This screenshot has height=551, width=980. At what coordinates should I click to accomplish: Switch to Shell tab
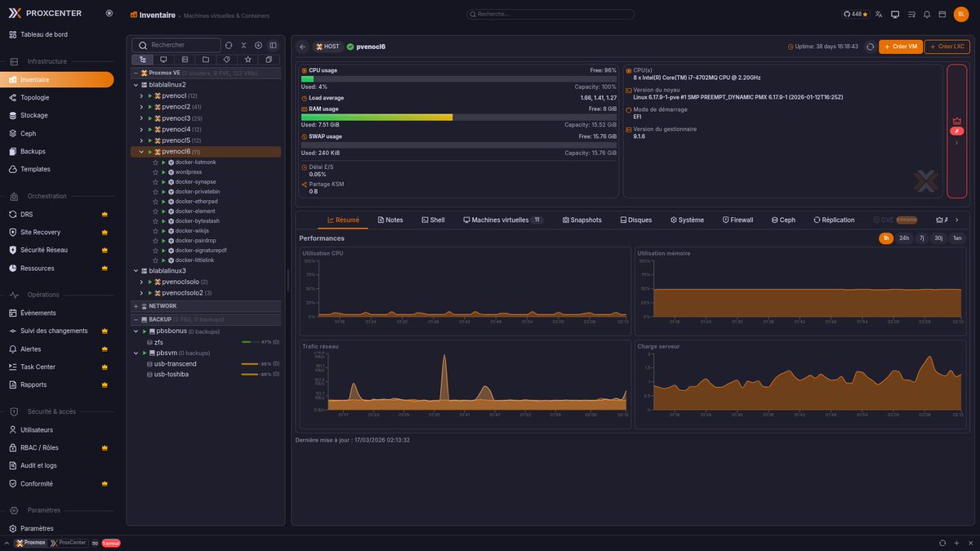pos(433,220)
